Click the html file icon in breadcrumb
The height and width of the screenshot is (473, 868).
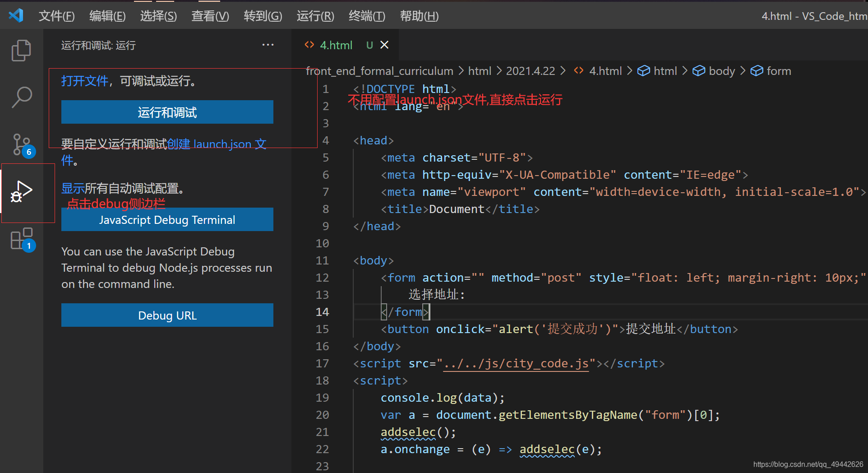click(579, 71)
